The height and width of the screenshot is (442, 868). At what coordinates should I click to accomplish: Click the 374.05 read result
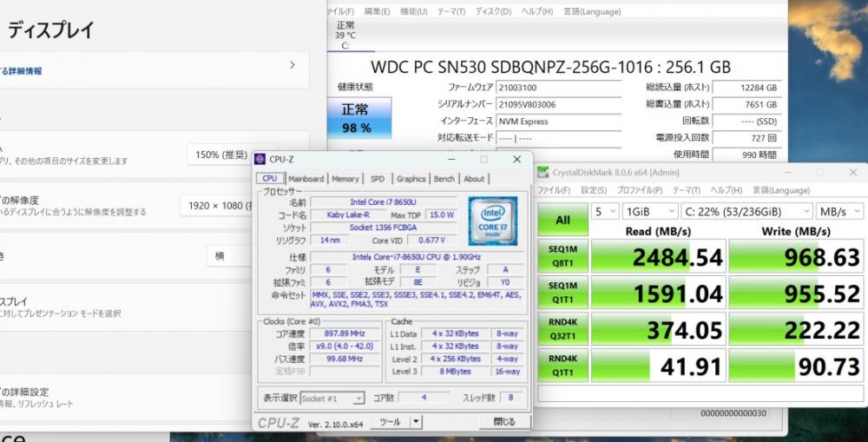coord(658,330)
